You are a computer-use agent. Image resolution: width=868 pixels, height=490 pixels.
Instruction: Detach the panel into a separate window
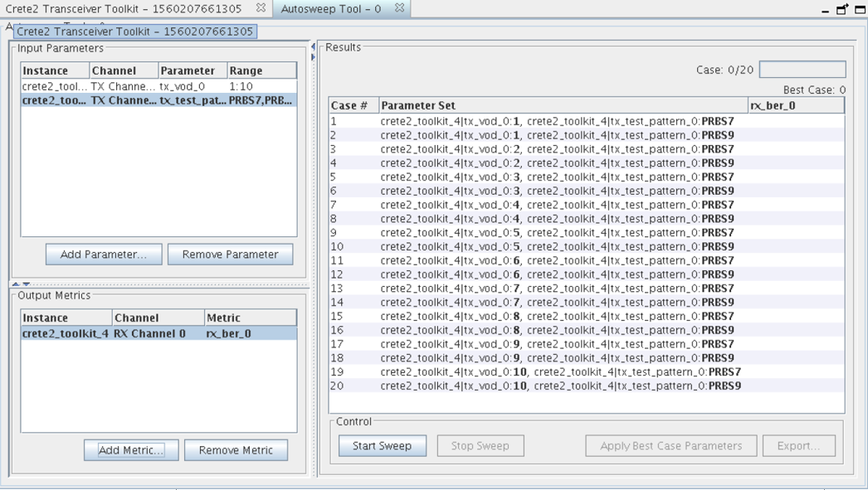coord(842,10)
